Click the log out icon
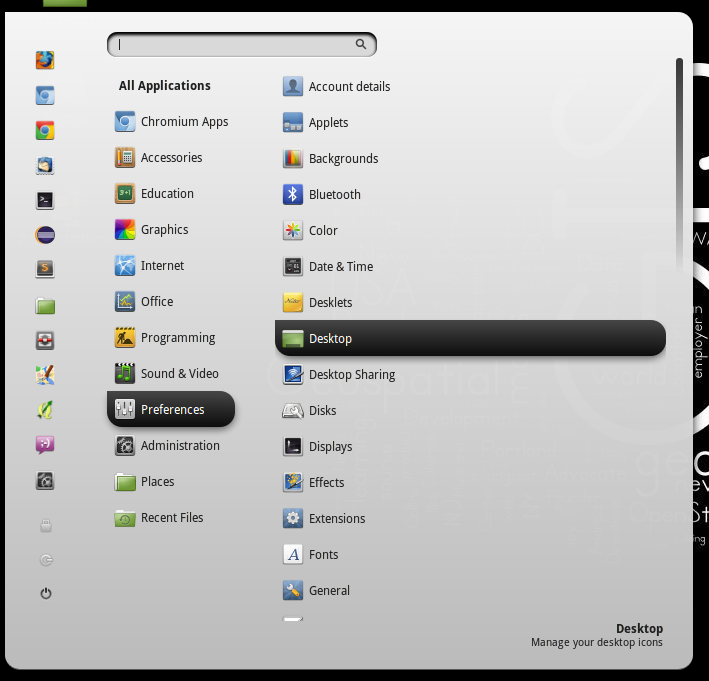The height and width of the screenshot is (681, 709). (x=46, y=560)
